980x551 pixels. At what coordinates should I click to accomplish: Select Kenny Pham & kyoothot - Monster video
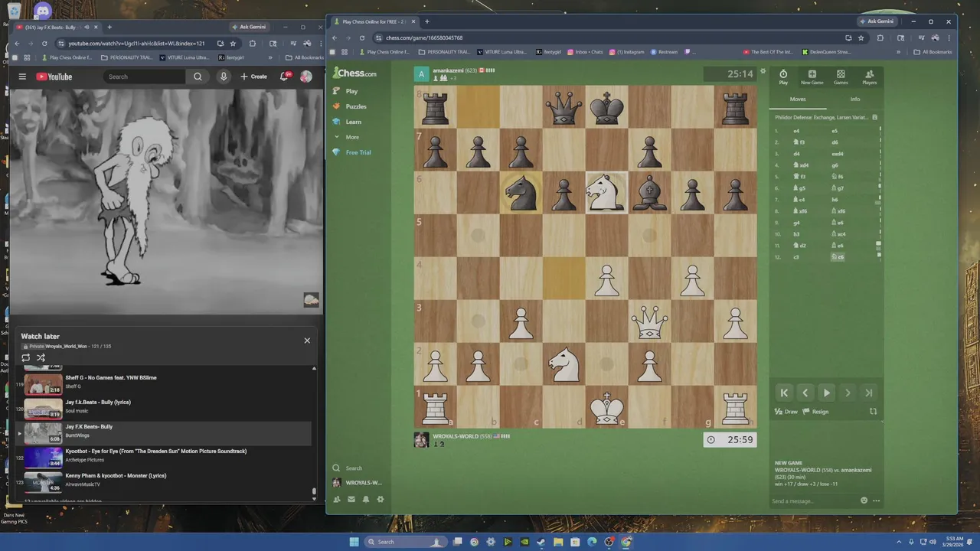[165, 481]
